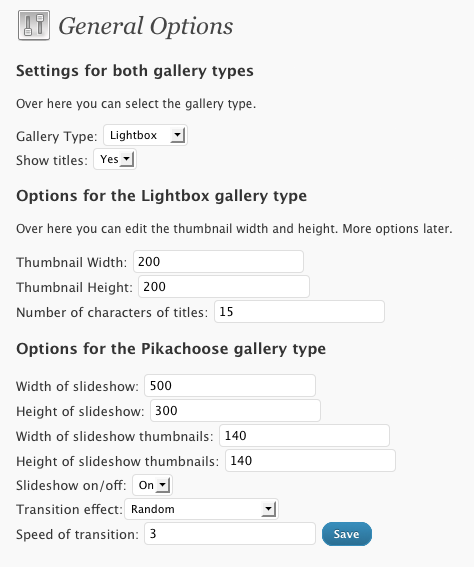Image resolution: width=474 pixels, height=567 pixels.
Task: Expand the Show titles dropdown
Action: tap(115, 159)
